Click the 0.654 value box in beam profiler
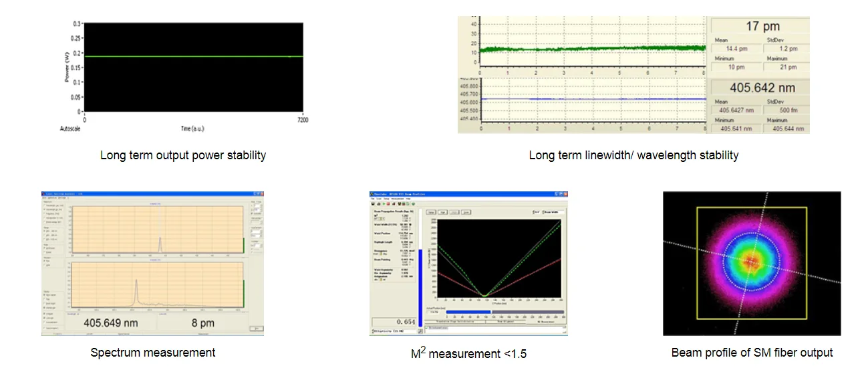The height and width of the screenshot is (368, 868). (394, 322)
